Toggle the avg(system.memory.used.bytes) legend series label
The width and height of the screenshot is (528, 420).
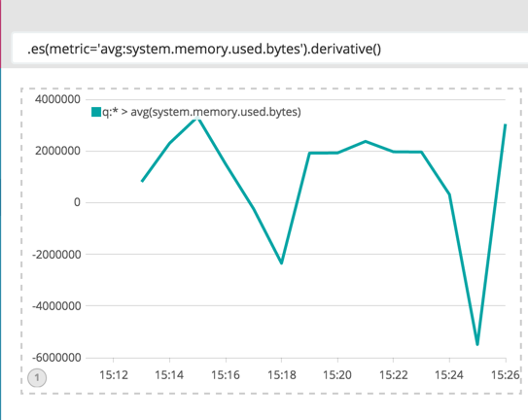(201, 112)
